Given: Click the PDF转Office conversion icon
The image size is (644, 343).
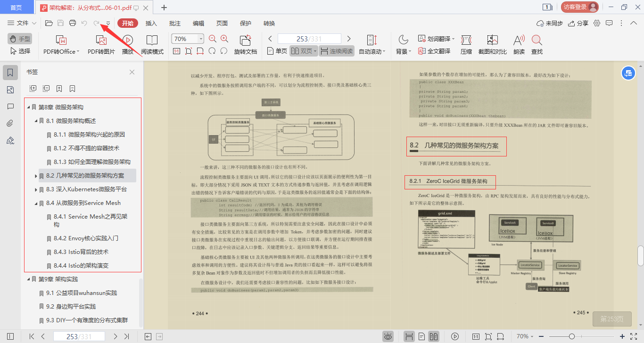Looking at the screenshot, I should pyautogui.click(x=61, y=40).
